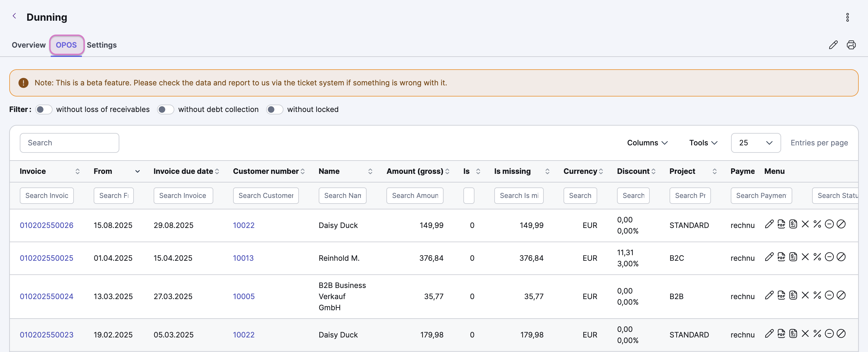Screen dimensions: 868x352
Task: Switch to the Overview tab
Action: [29, 45]
